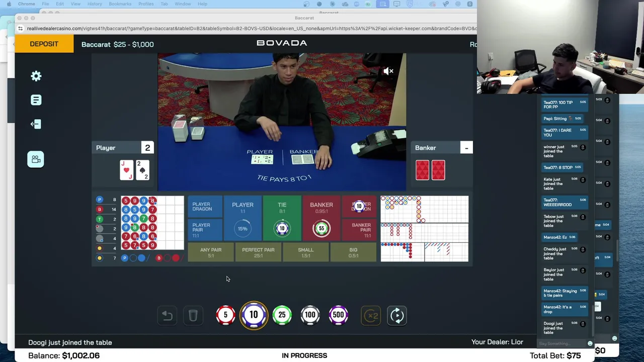Open the chat emoji picker icon

tap(590, 344)
